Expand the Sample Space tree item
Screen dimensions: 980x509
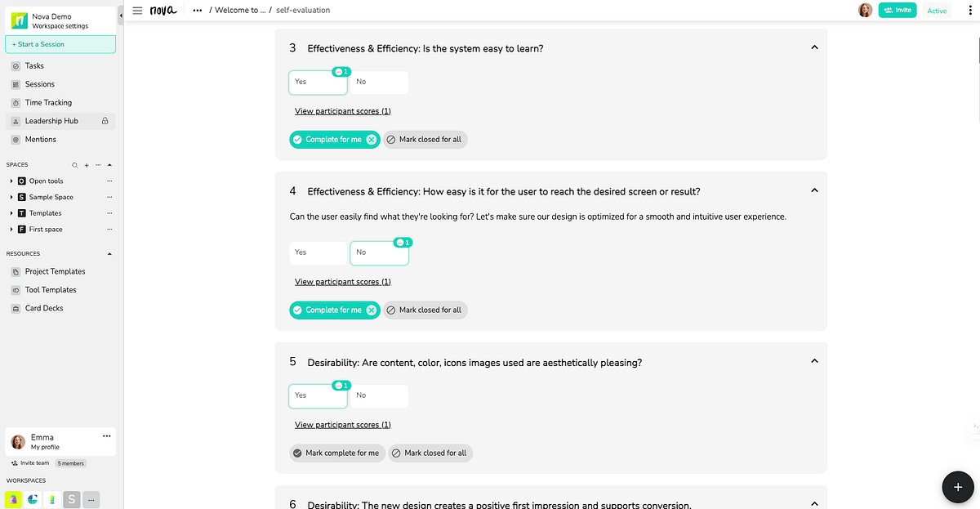pyautogui.click(x=11, y=197)
